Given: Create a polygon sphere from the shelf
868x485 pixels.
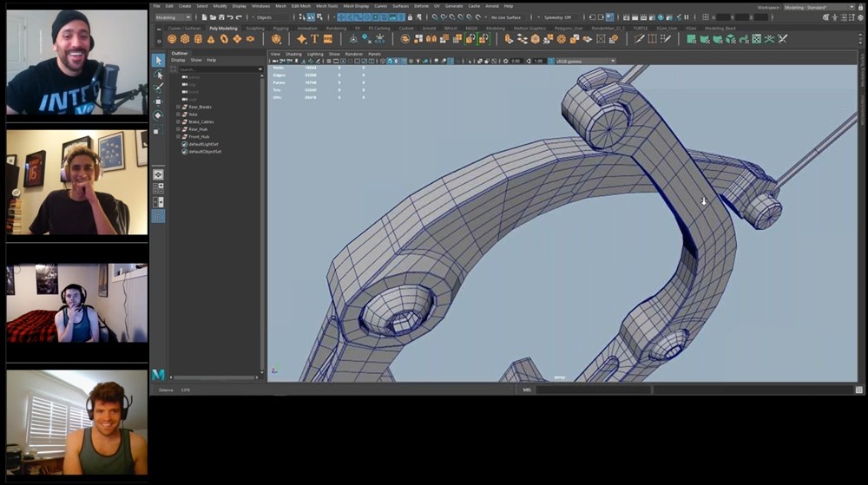Looking at the screenshot, I should pyautogui.click(x=172, y=39).
